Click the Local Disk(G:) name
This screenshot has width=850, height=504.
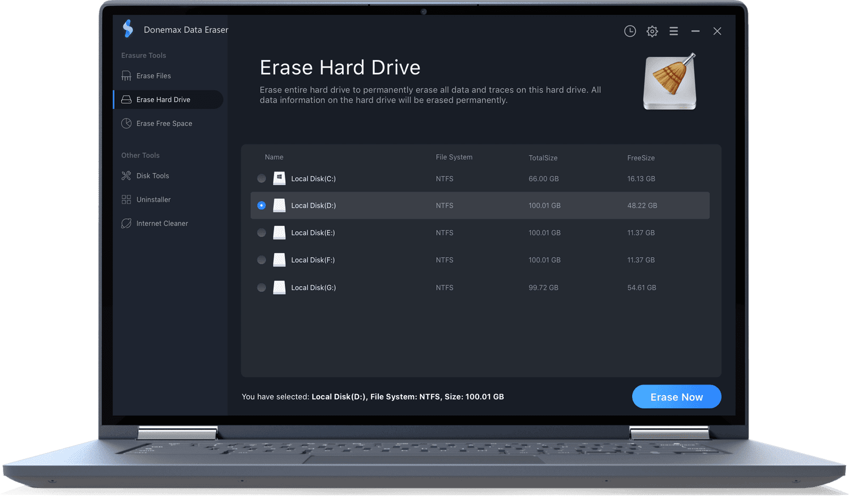(x=313, y=287)
